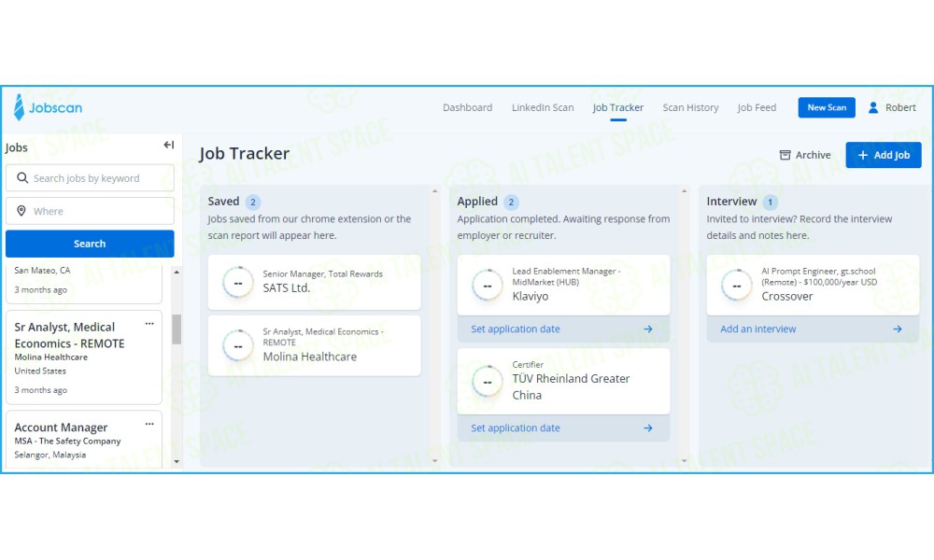Click the Archive box icon
The width and height of the screenshot is (934, 560).
[x=785, y=155]
